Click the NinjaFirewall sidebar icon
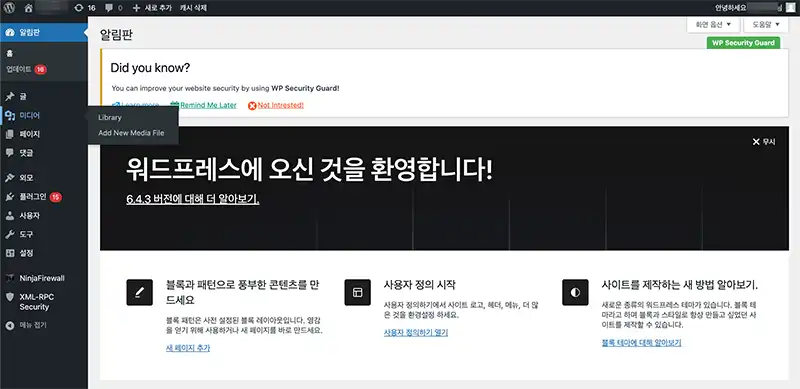This screenshot has height=389, width=800. [10, 279]
